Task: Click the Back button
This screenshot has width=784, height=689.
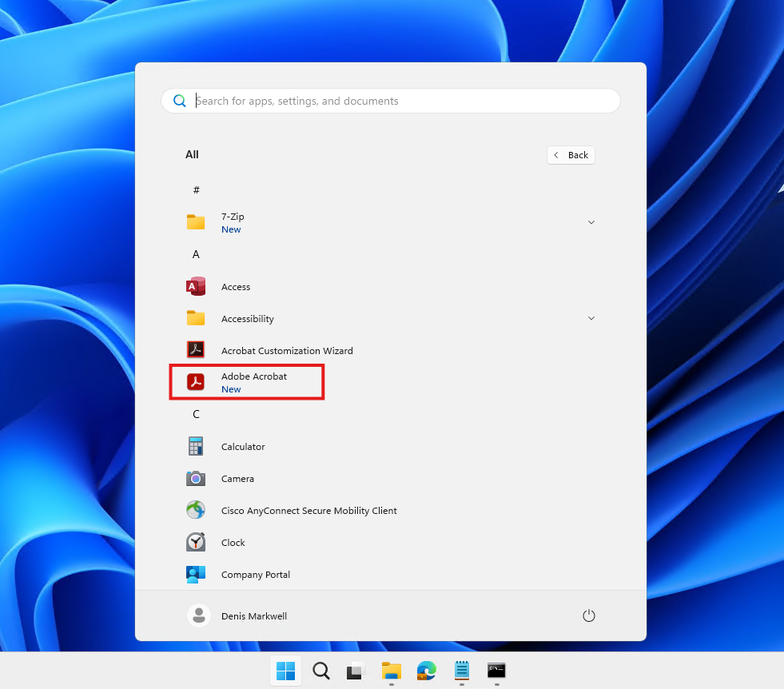Action: pos(571,155)
